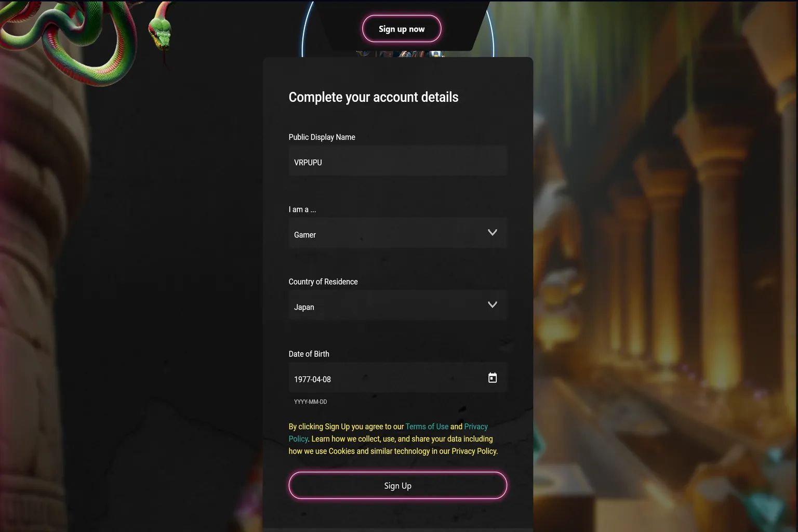Click the green snake head graphic

[161, 32]
